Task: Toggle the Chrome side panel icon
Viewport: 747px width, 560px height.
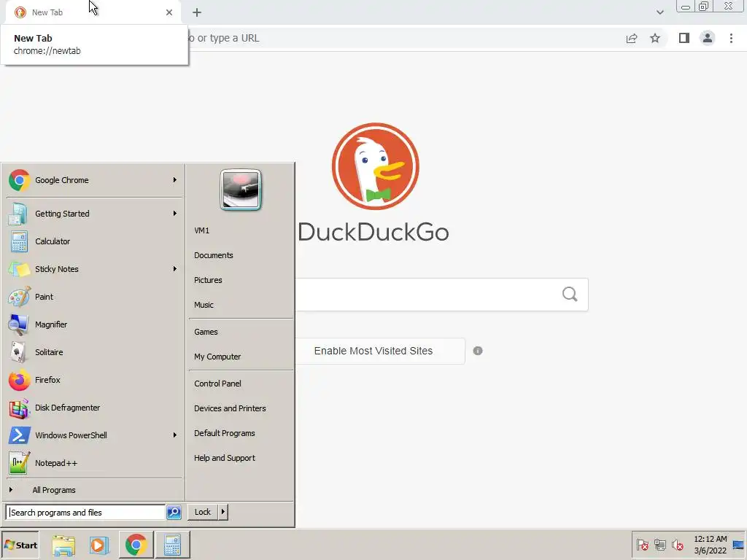Action: (684, 38)
